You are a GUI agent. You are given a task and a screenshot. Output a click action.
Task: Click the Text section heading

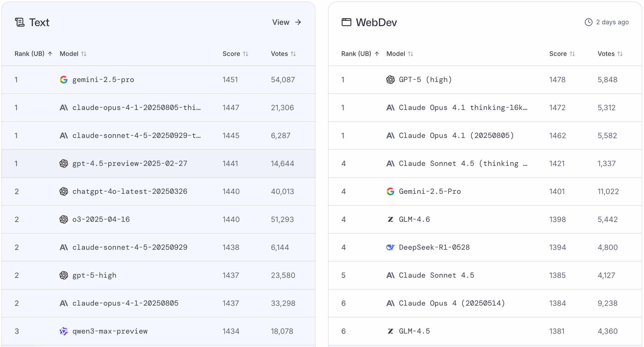tap(39, 22)
